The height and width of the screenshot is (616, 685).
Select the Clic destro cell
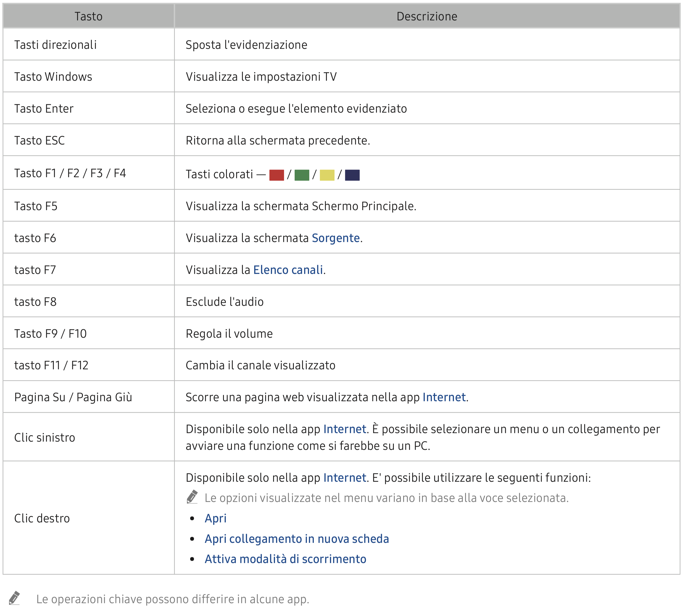(x=88, y=518)
